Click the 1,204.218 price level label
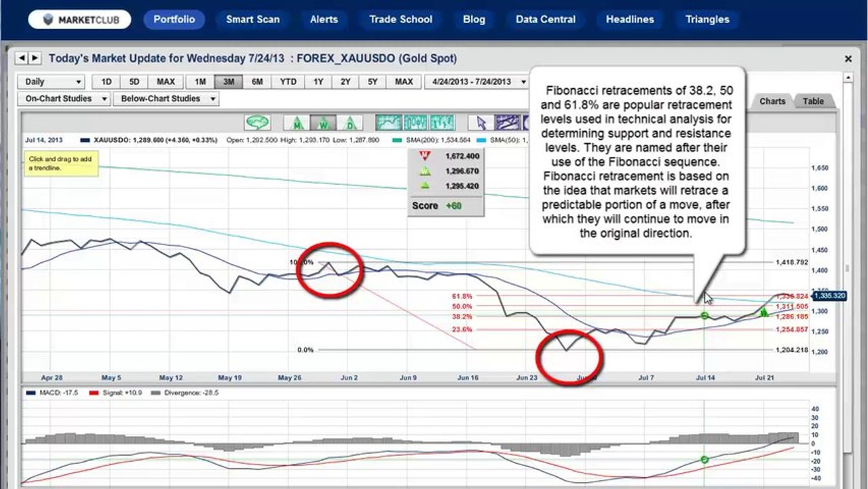Screen dimensions: 868x489 click(792, 350)
